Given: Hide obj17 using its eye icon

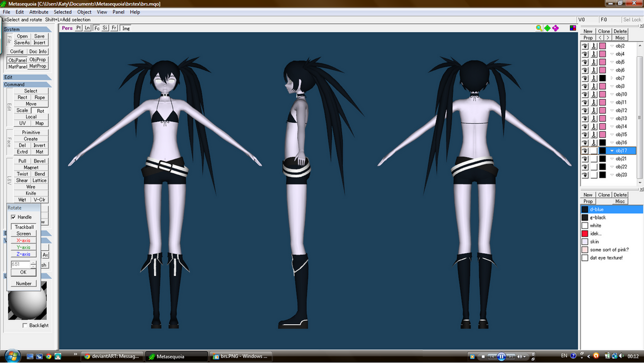Looking at the screenshot, I should [x=585, y=151].
